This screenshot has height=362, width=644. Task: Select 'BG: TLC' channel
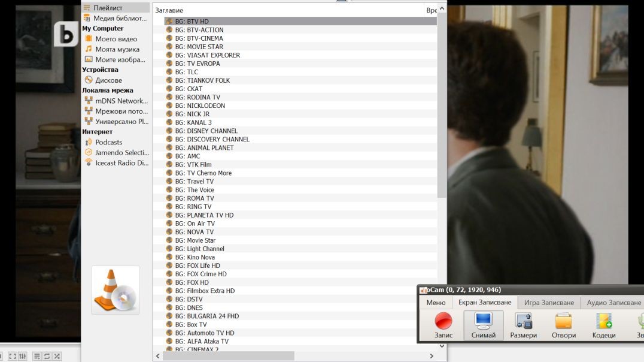click(x=300, y=72)
